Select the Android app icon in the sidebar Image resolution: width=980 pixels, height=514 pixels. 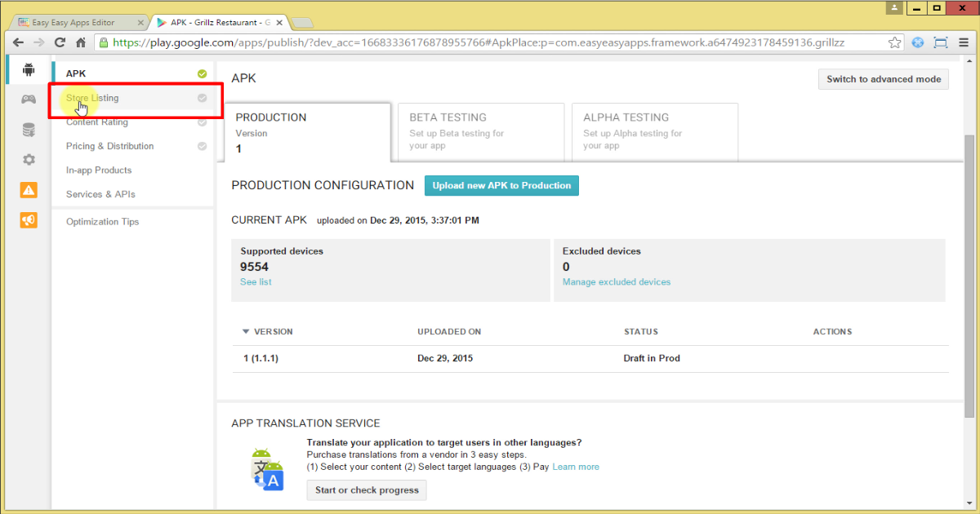coord(29,69)
